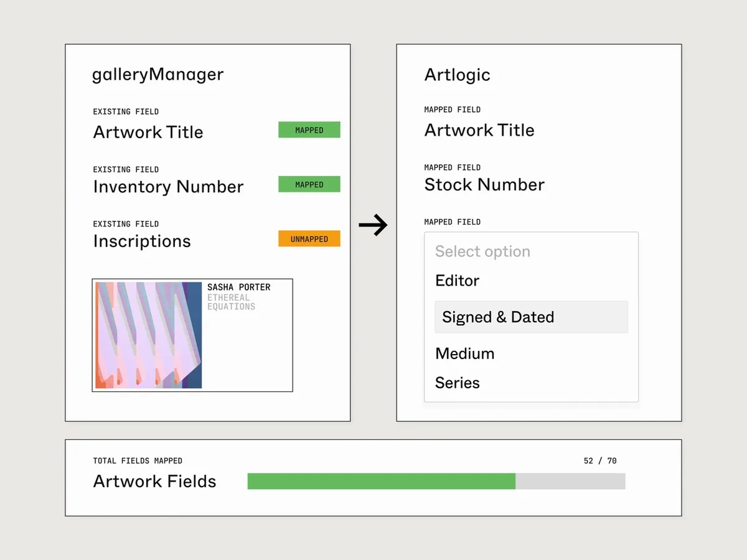Select the Artwork Title field in galleryManager
Viewport: 747px width, 560px height.
coord(148,132)
